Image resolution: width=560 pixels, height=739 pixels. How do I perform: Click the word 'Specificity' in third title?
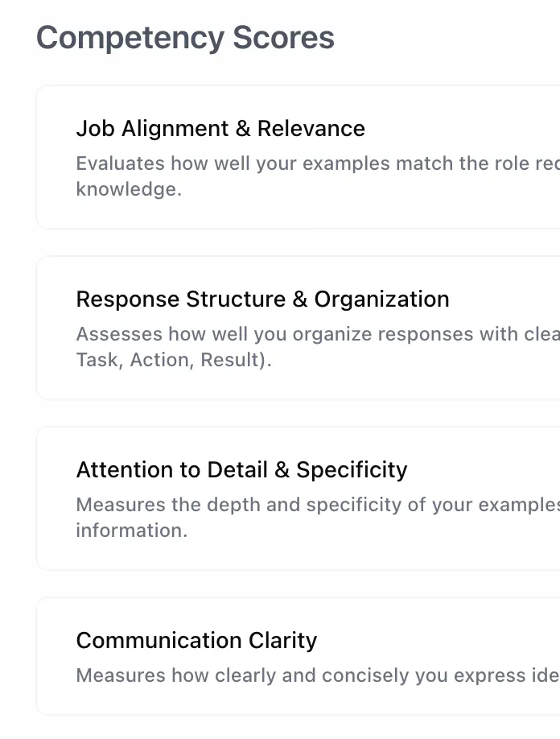point(352,470)
